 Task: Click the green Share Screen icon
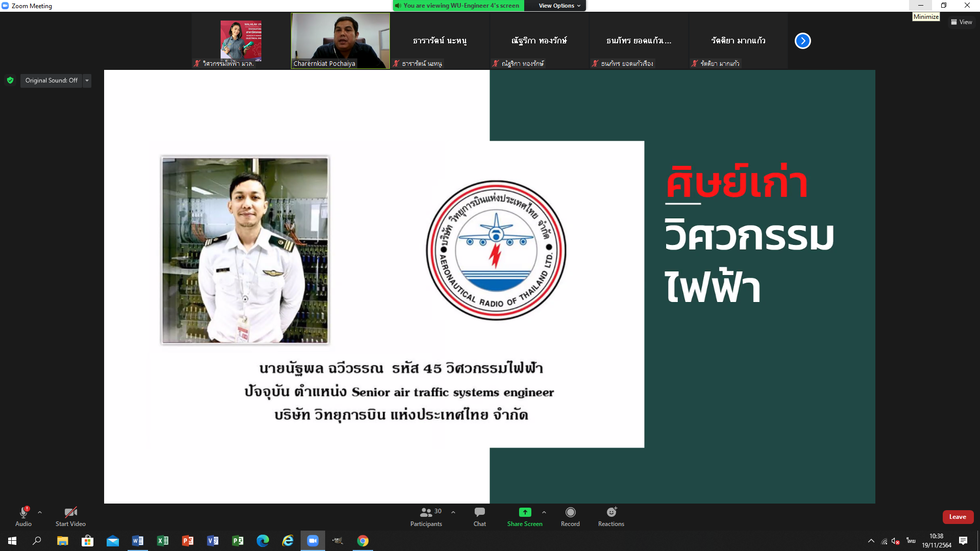click(525, 512)
